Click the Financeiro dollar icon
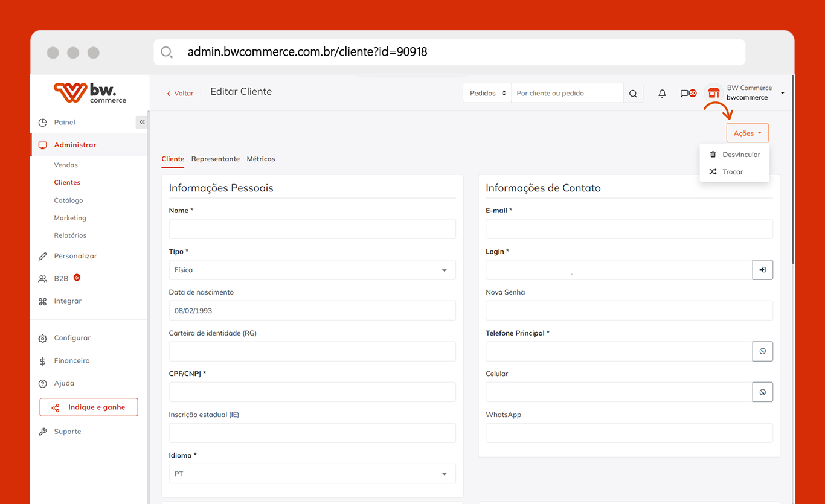The width and height of the screenshot is (825, 504). tap(42, 361)
